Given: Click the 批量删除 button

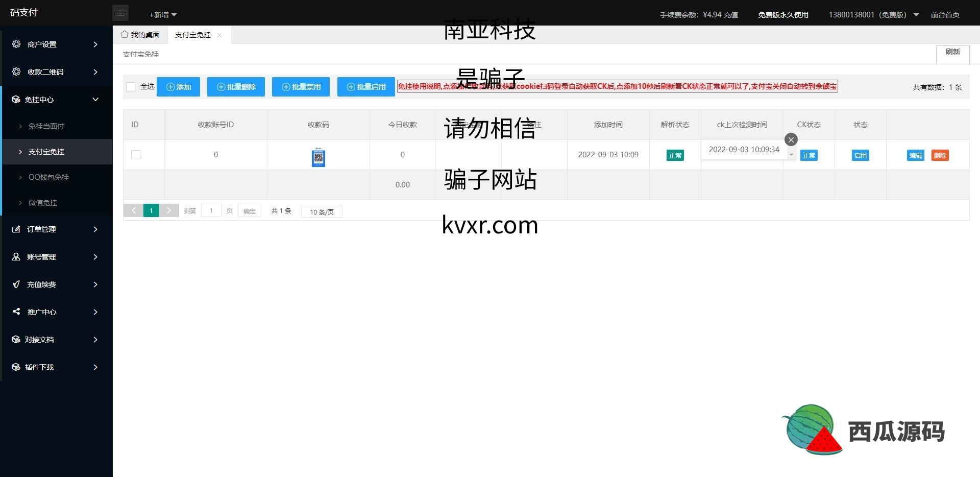Looking at the screenshot, I should coord(236,87).
